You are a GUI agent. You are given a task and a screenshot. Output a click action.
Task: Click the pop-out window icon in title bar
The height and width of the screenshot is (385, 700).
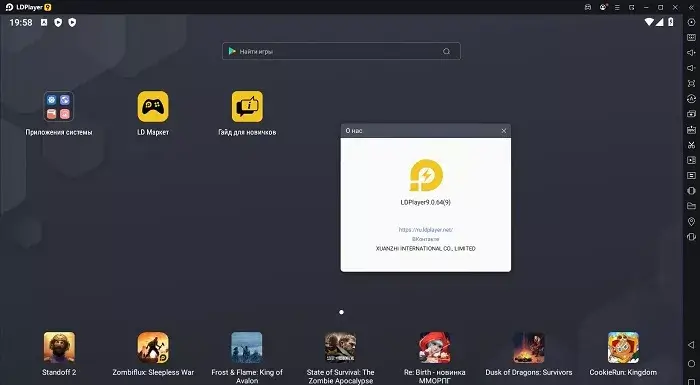coord(632,7)
